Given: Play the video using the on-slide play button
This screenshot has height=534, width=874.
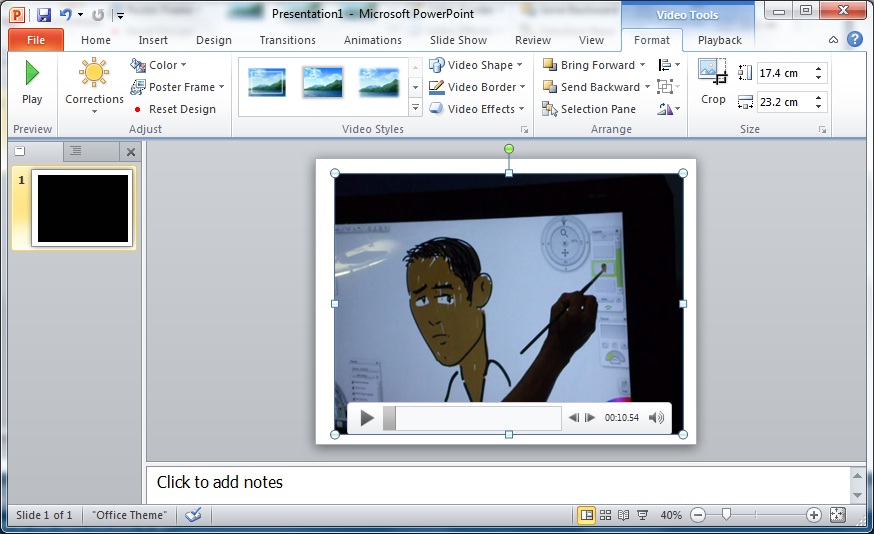Looking at the screenshot, I should pos(366,418).
